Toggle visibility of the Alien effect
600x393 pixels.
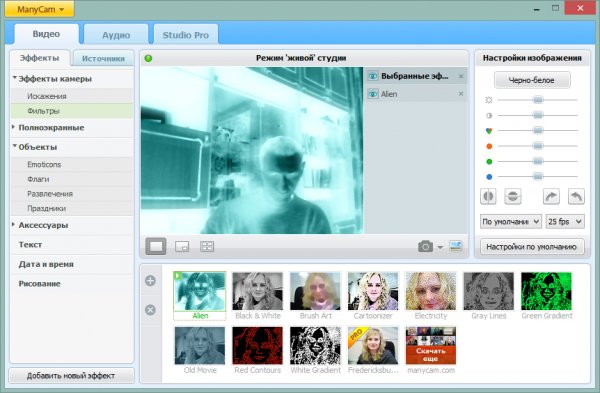coord(373,94)
